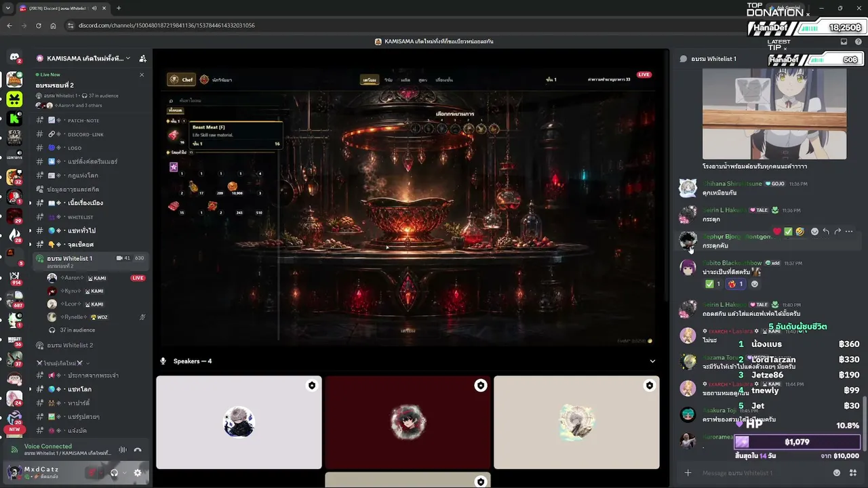Go back in the browser
This screenshot has height=488, width=868.
click(9, 26)
